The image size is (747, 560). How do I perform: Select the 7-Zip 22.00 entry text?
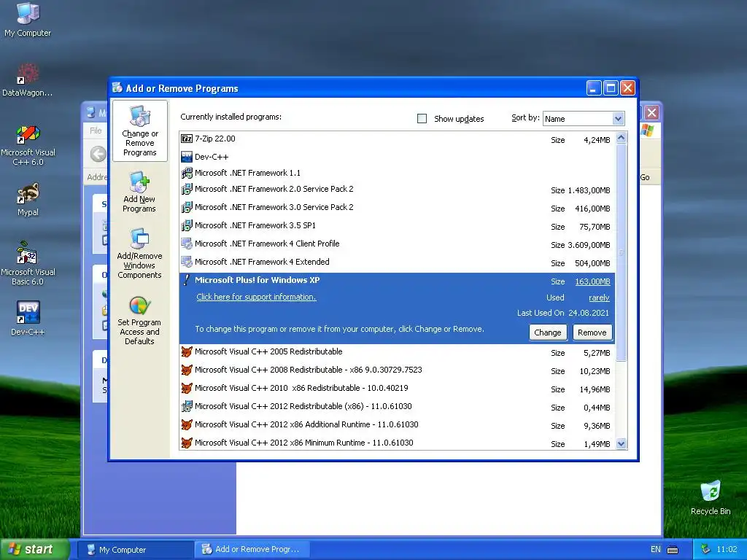(x=215, y=139)
